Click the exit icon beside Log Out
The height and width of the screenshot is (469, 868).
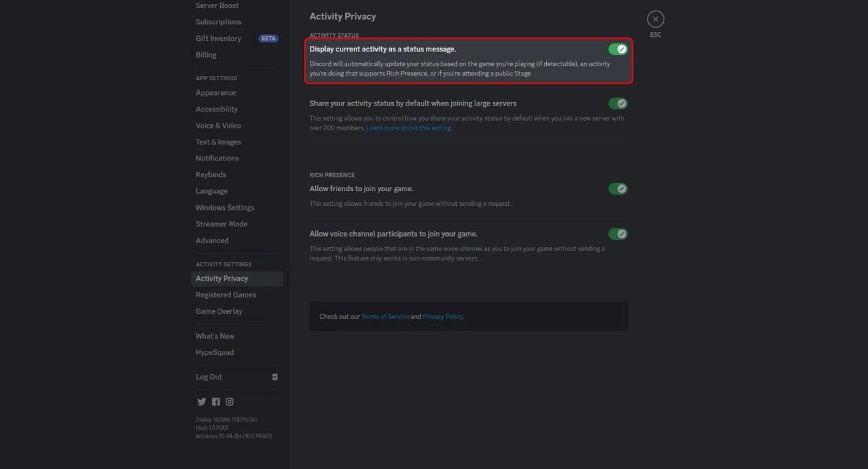point(274,376)
